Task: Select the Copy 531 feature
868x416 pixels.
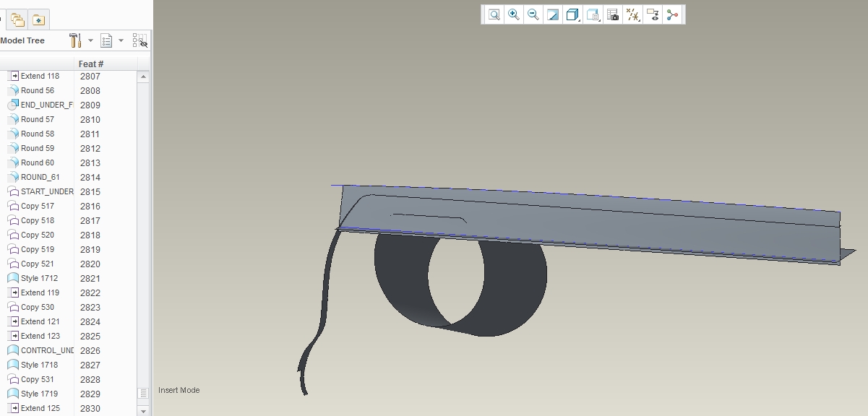Action: 37,379
